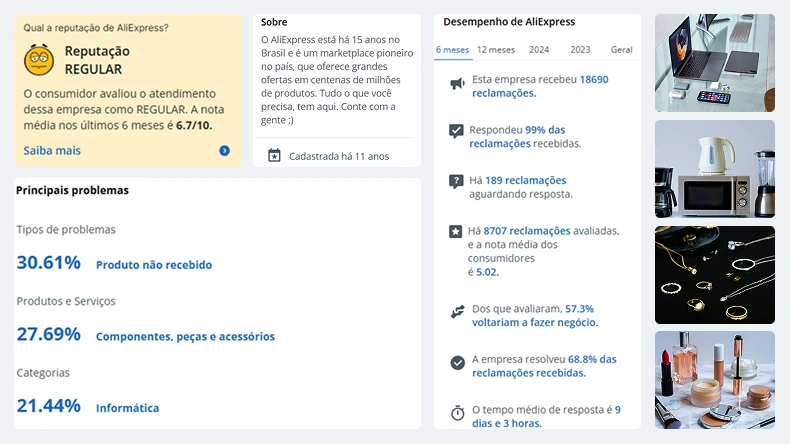This screenshot has height=444, width=790.
Task: Click the Categorias label
Action: click(43, 373)
